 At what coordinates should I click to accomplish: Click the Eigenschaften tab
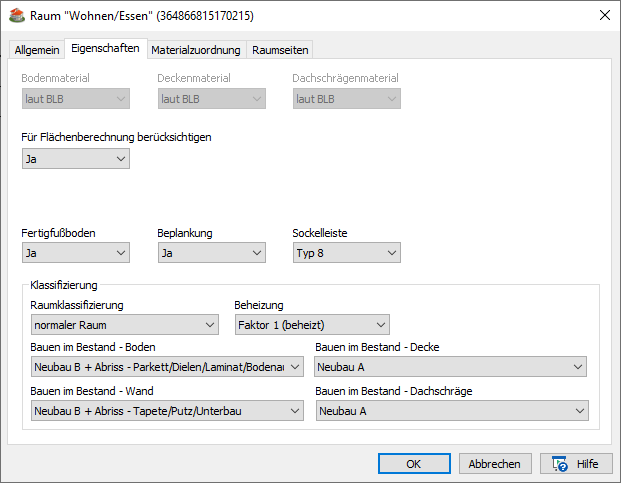pyautogui.click(x=105, y=48)
